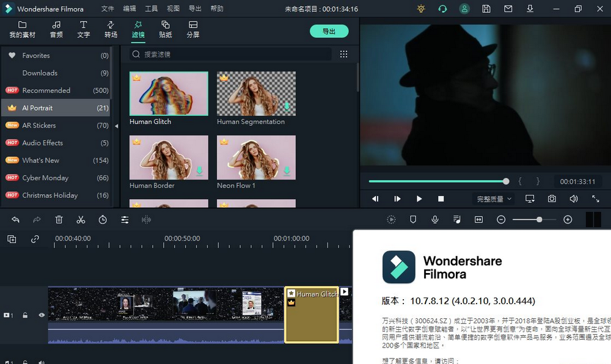Start recording a voiceover with microphone icon
The height and width of the screenshot is (364, 611).
pos(434,219)
